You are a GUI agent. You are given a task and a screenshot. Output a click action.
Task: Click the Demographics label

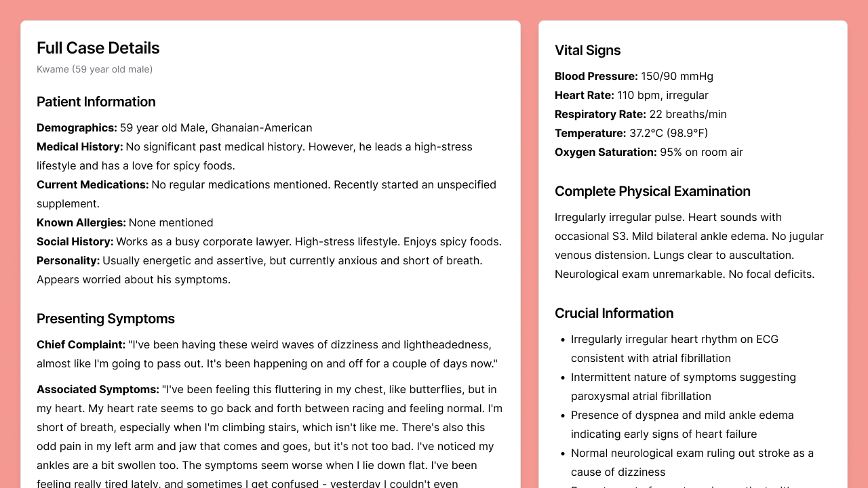[x=77, y=127]
